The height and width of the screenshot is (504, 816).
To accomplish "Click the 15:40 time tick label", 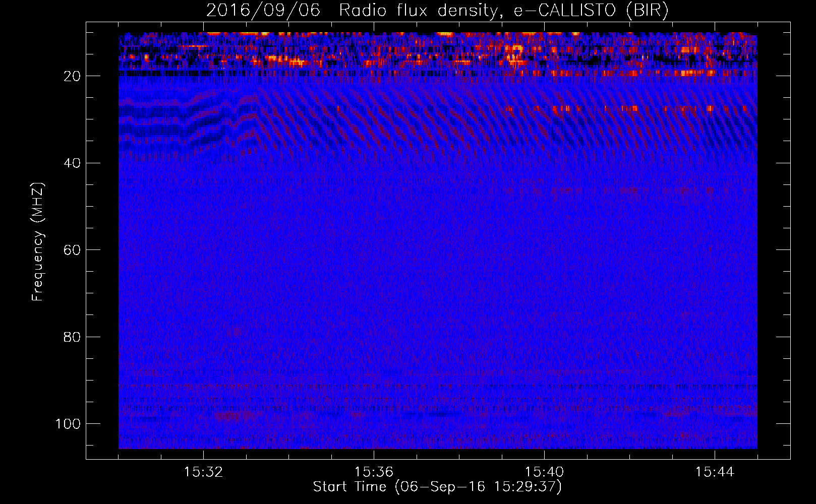I will (544, 472).
